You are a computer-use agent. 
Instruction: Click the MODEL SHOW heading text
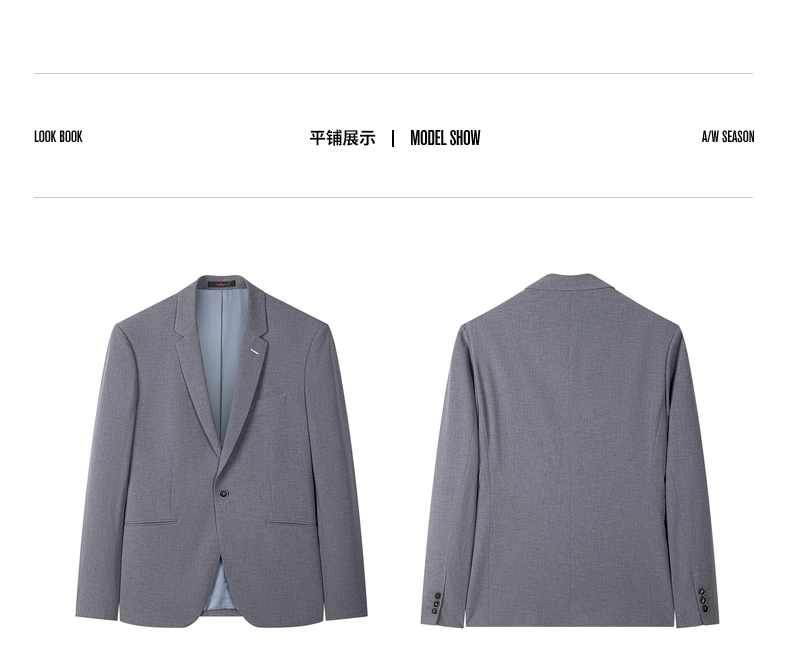[445, 138]
